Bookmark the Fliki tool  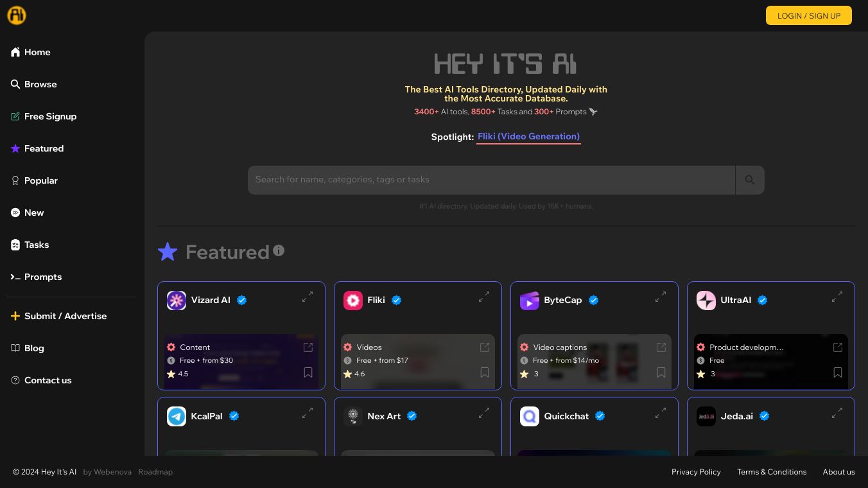click(485, 372)
